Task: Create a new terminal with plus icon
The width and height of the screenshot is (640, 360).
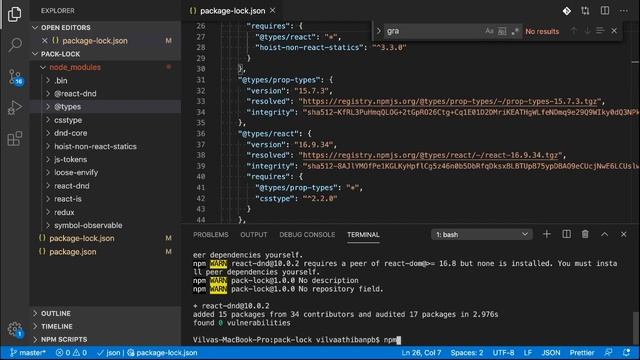Action: point(547,234)
